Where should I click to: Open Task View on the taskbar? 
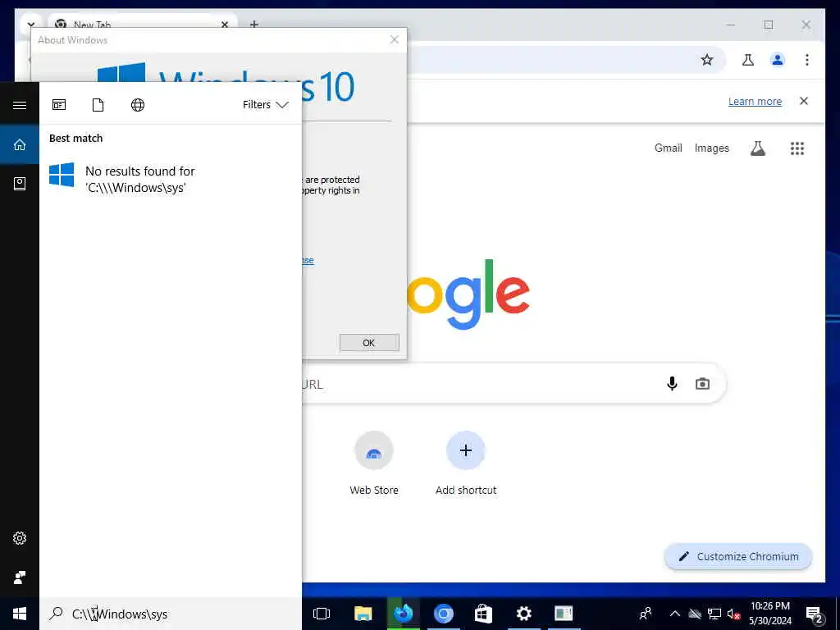[322, 614]
